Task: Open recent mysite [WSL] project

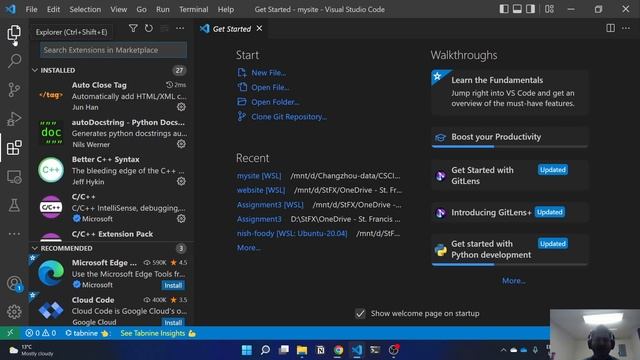Action: [x=259, y=176]
